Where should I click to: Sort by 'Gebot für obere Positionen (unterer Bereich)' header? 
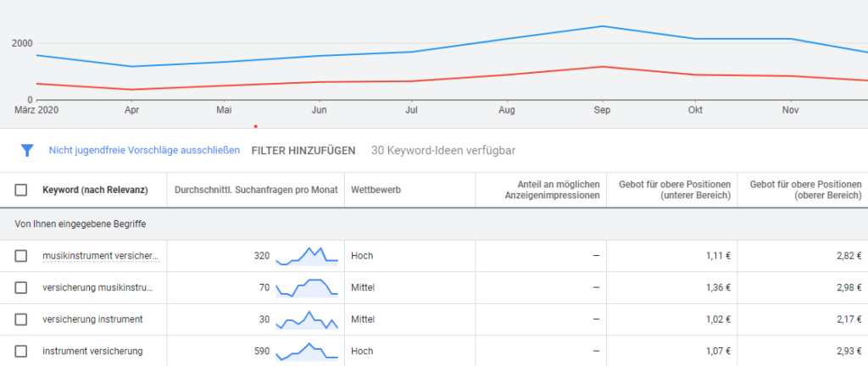pos(676,190)
